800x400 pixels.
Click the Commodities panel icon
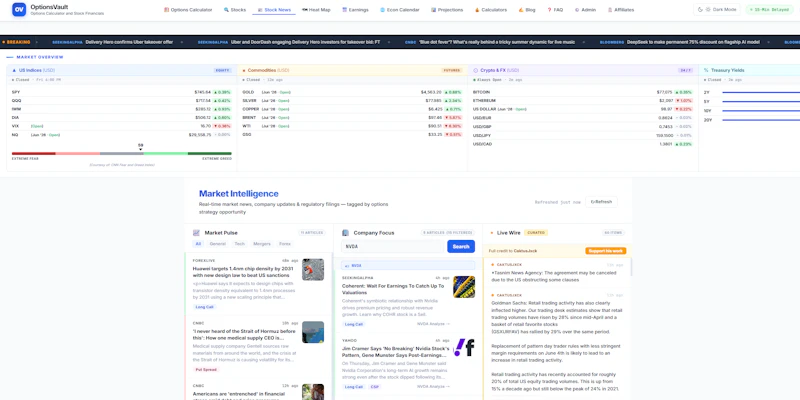(244, 70)
